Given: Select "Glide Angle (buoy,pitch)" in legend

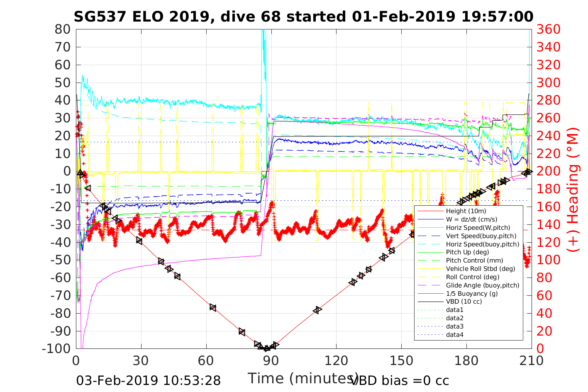Looking at the screenshot, I should tap(482, 285).
